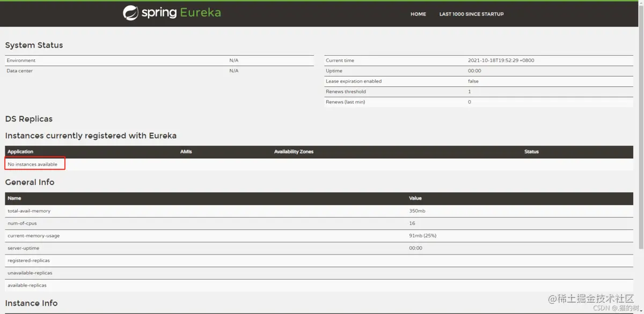Select the registered-replicas row

319,260
